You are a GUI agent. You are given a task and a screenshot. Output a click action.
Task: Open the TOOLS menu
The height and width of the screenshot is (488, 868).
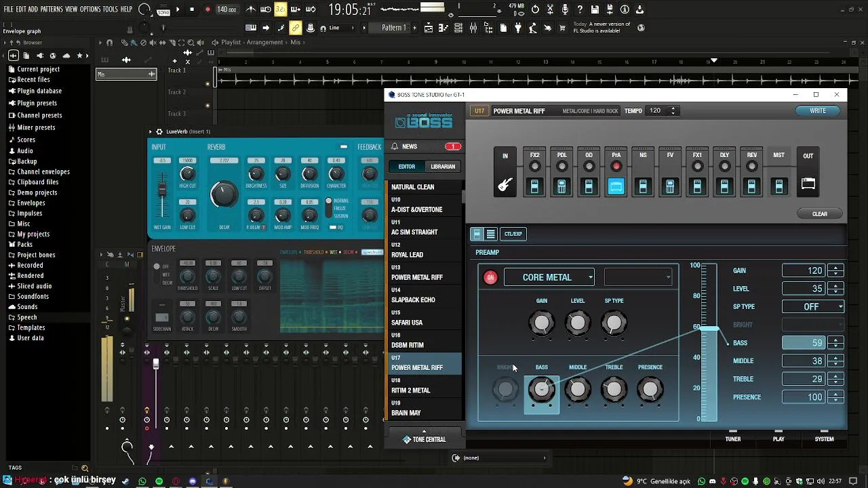(x=111, y=9)
